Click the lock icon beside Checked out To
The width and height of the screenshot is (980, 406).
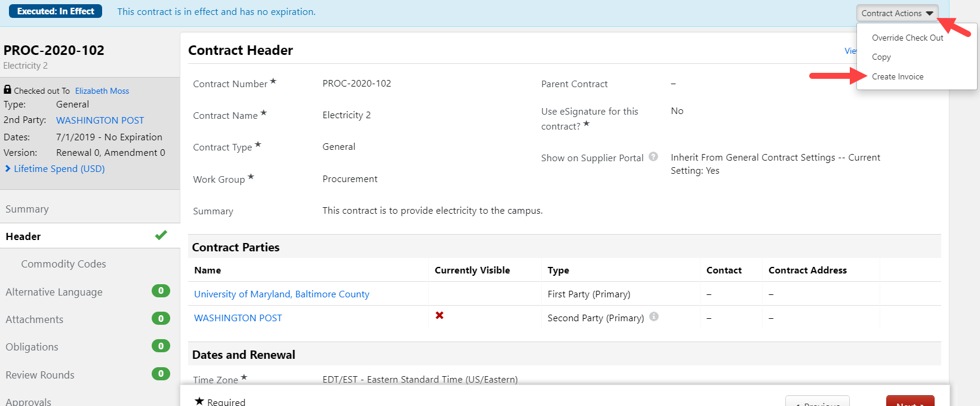[7, 90]
